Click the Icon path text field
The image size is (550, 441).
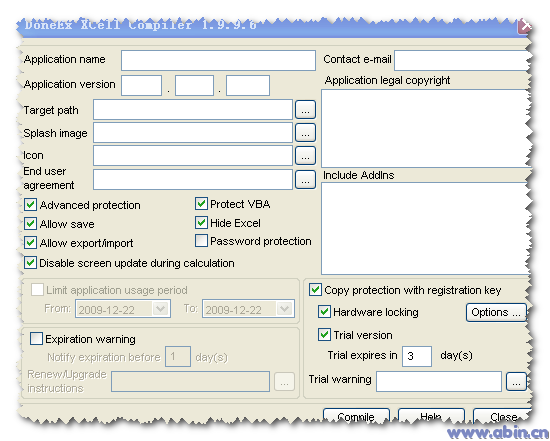(x=193, y=155)
